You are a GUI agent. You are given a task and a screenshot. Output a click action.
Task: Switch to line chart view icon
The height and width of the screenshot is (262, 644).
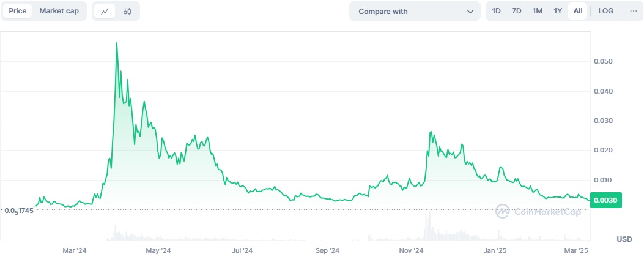click(105, 12)
